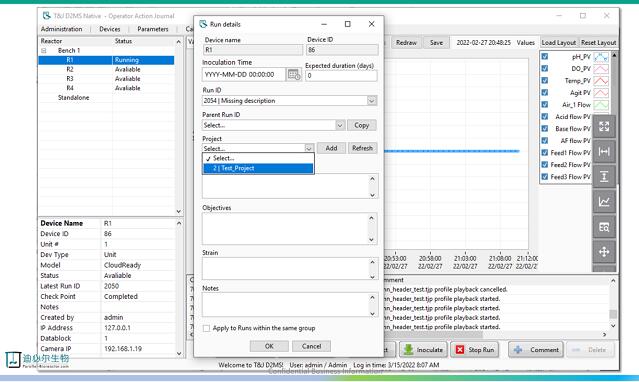
Task: Click the fullscreen expand chart icon
Action: [x=604, y=126]
